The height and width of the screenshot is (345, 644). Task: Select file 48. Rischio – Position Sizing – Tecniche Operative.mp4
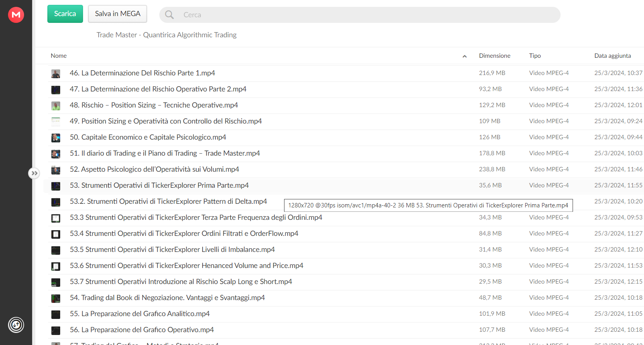pyautogui.click(x=154, y=105)
